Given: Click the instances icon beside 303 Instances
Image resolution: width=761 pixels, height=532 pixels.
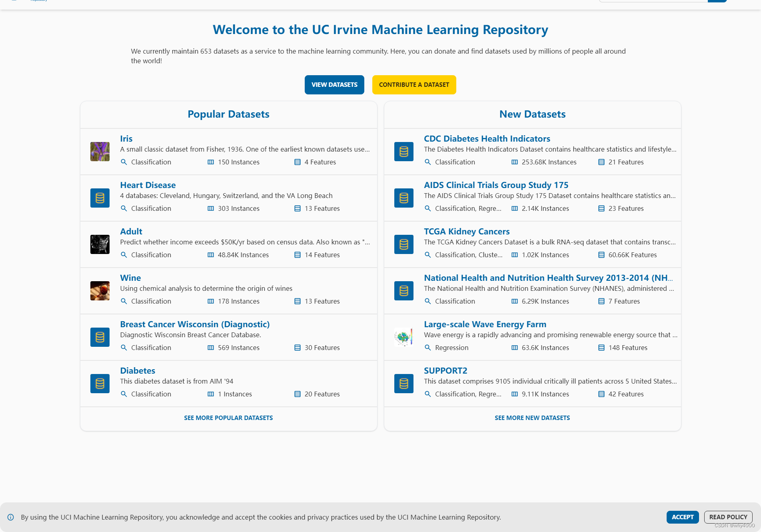Looking at the screenshot, I should pos(211,208).
